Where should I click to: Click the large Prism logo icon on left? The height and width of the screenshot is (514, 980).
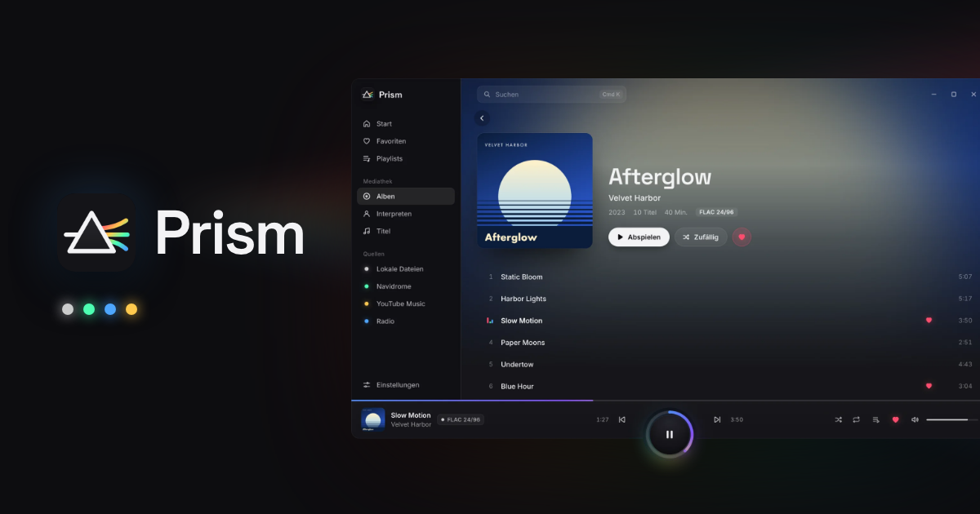pos(96,233)
